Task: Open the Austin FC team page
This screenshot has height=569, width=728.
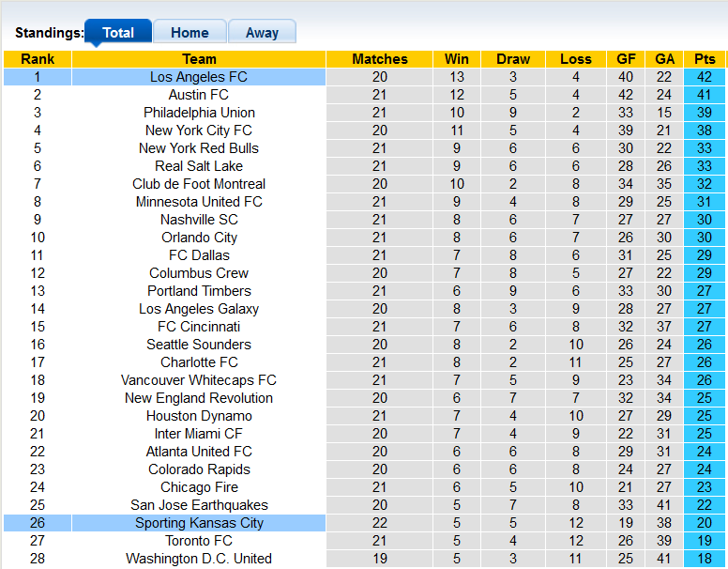Action: 199,95
